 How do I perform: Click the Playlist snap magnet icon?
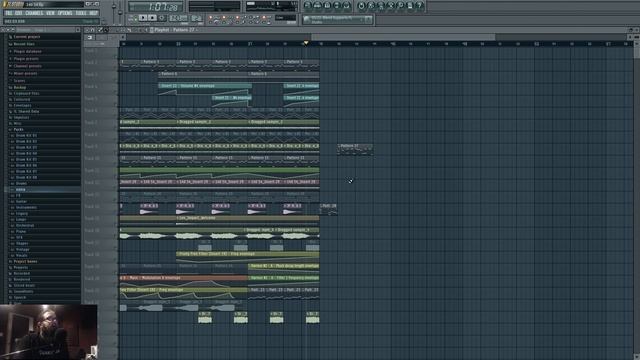[93, 30]
